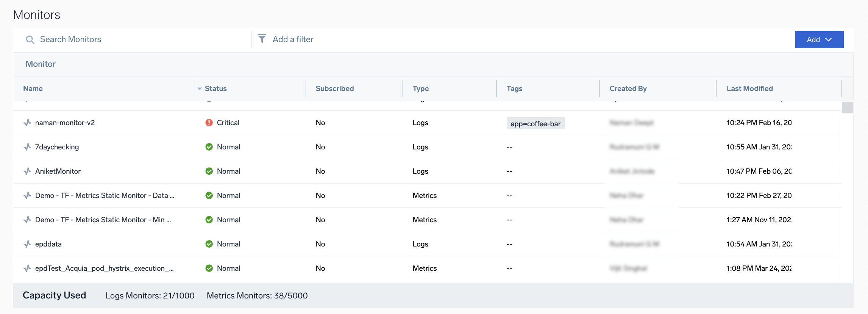
Task: Click the red Critical status icon
Action: (x=209, y=122)
